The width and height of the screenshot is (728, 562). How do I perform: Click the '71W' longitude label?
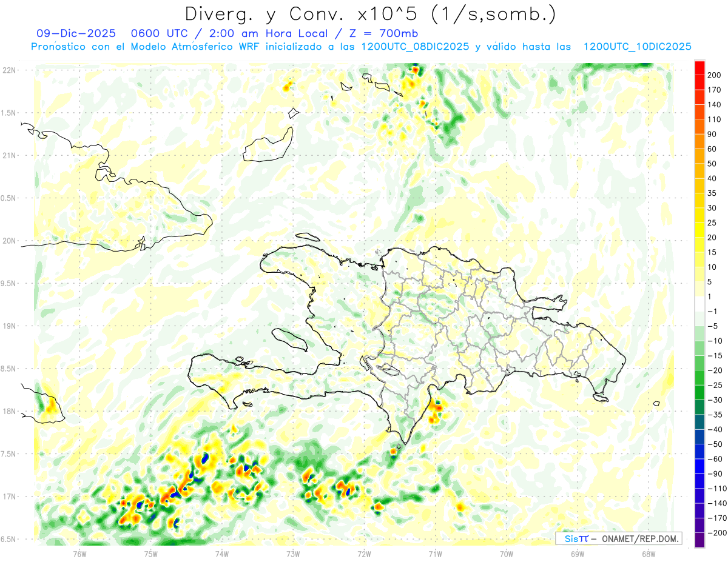(x=435, y=554)
